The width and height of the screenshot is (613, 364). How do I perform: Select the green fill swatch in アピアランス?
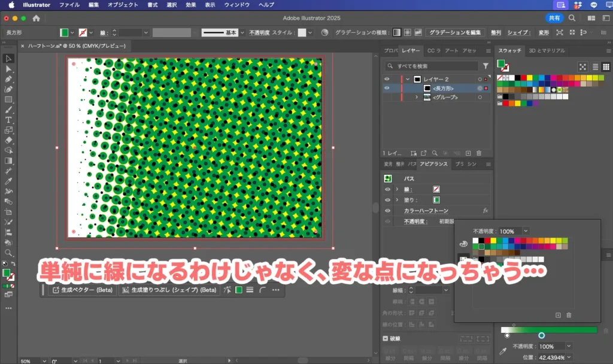[436, 200]
